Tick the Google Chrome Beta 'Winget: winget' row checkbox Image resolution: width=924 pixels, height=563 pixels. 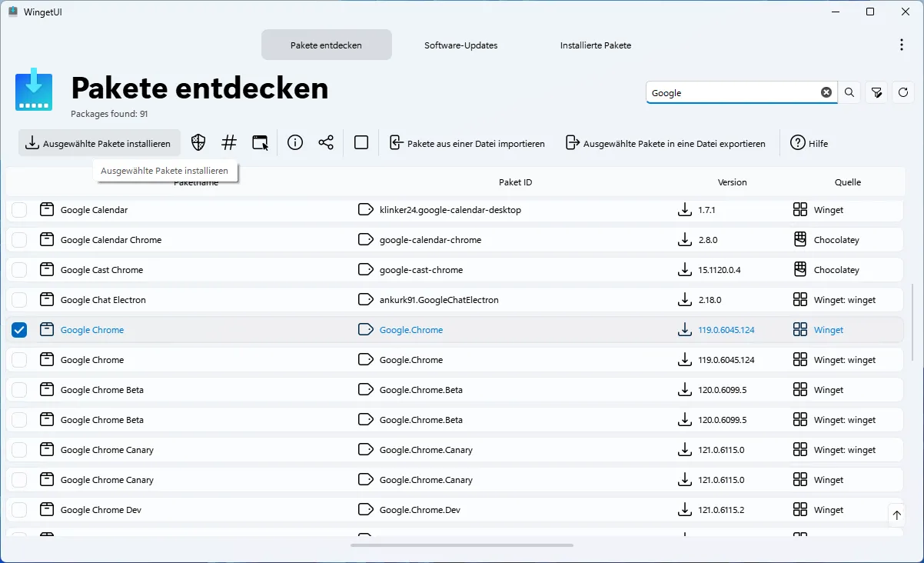(x=19, y=419)
